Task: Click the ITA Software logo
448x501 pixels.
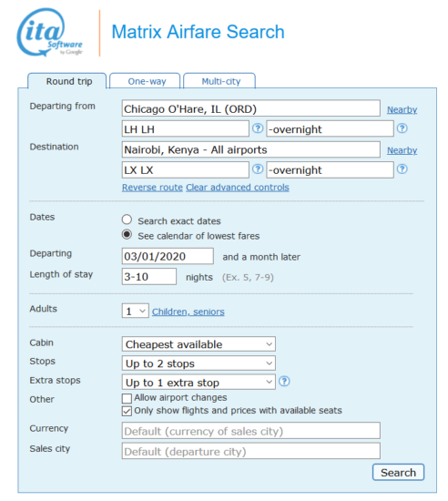Action: pos(49,32)
